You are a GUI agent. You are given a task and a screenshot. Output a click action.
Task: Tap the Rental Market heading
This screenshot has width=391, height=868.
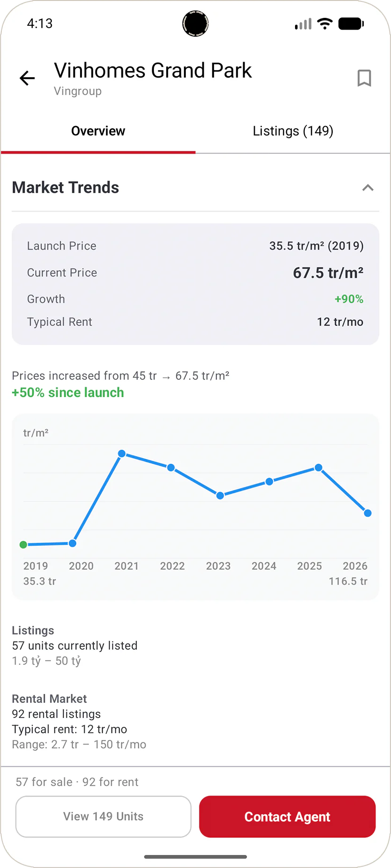click(49, 699)
